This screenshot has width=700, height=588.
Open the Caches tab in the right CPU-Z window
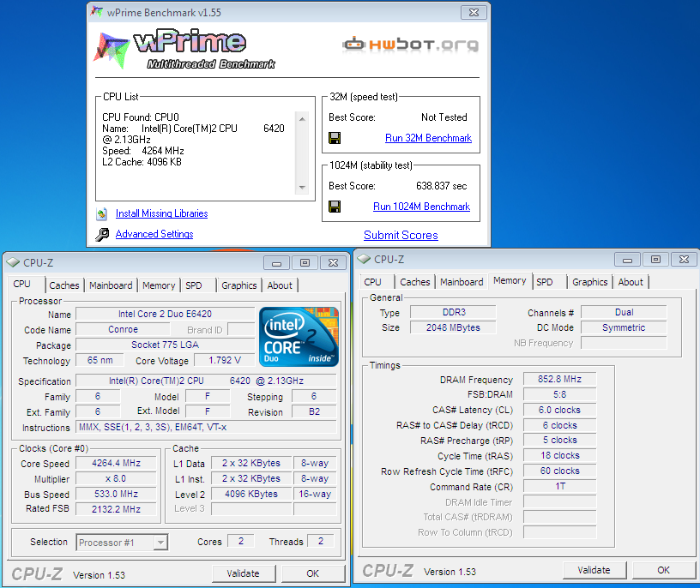[x=415, y=282]
